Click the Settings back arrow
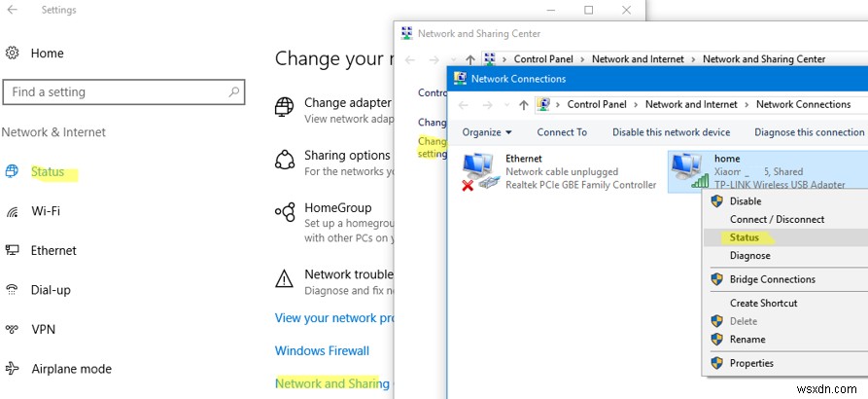The width and height of the screenshot is (868, 399). click(13, 10)
